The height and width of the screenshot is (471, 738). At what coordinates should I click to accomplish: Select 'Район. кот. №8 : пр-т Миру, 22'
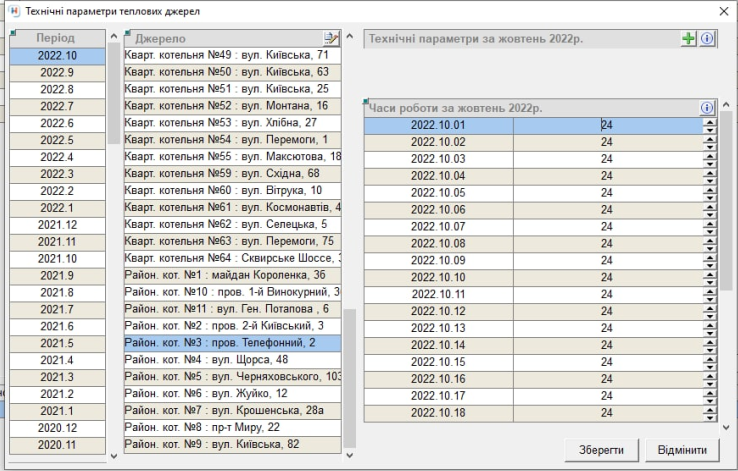pos(232,427)
